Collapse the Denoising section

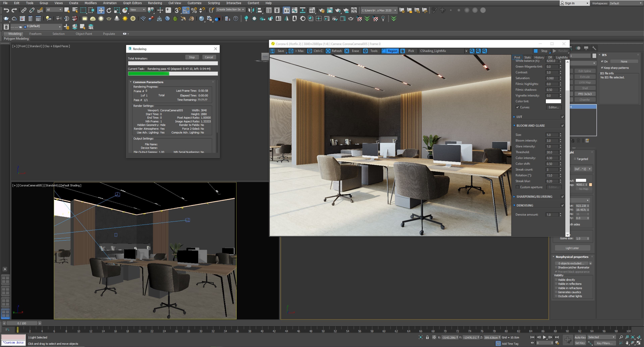[514, 205]
